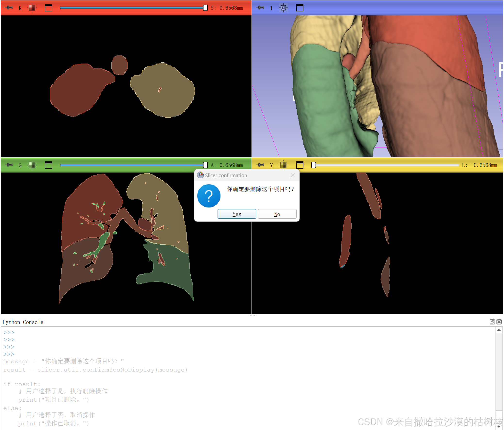Toggle Yellow slice visibility in the 3D view
504x430 pixels.
(x=283, y=165)
